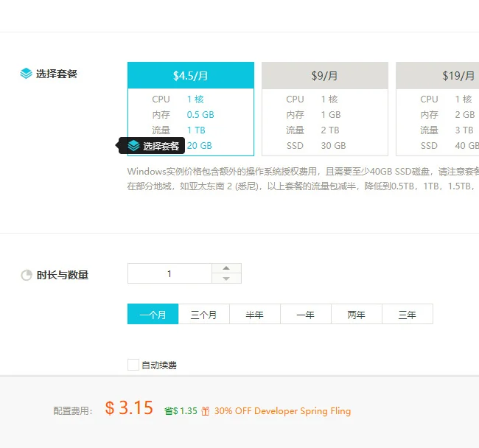Click the 1 TB traffic value
479x448 pixels.
click(196, 130)
